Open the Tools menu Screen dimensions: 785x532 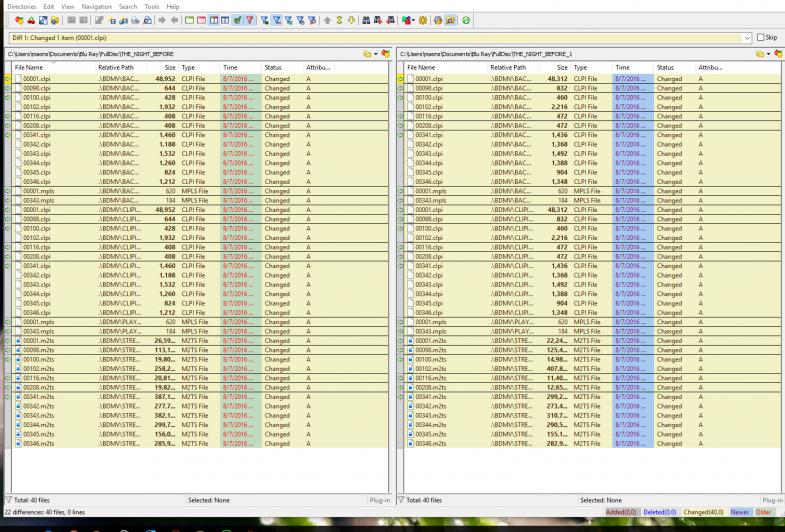point(152,7)
